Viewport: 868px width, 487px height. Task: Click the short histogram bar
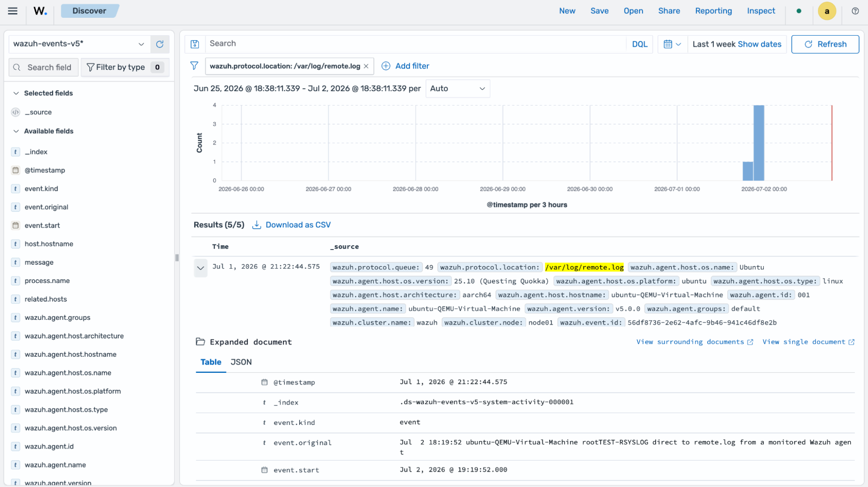click(748, 171)
